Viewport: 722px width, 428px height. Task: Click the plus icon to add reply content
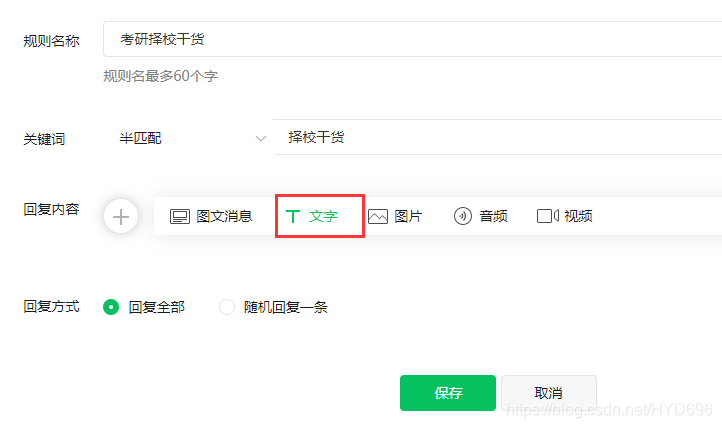click(x=121, y=216)
